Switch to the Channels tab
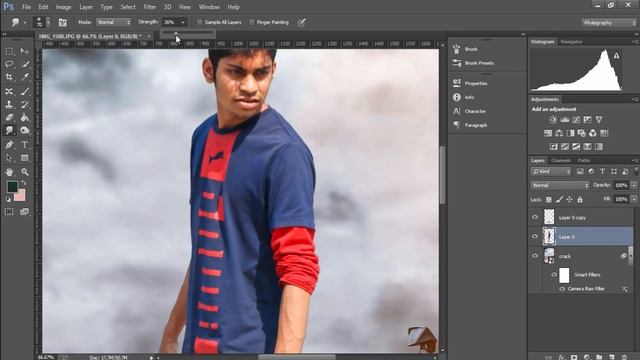Screen dimensions: 640x360 (560, 160)
